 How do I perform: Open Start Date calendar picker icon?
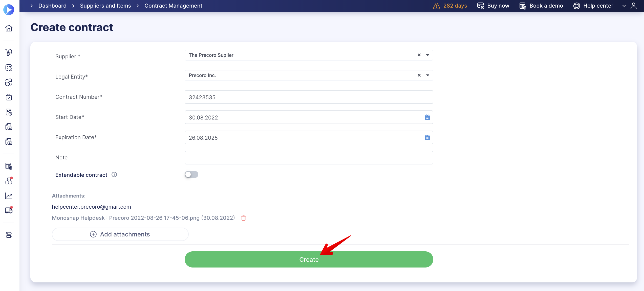(427, 117)
